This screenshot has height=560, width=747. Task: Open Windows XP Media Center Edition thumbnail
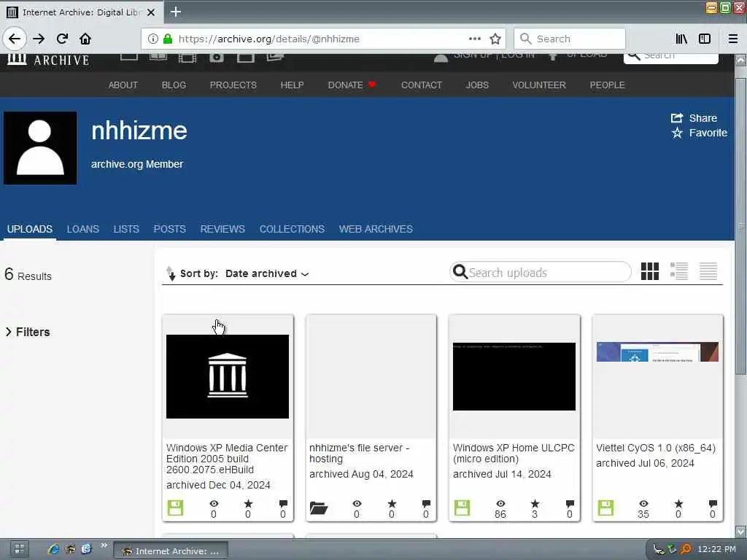pos(228,377)
